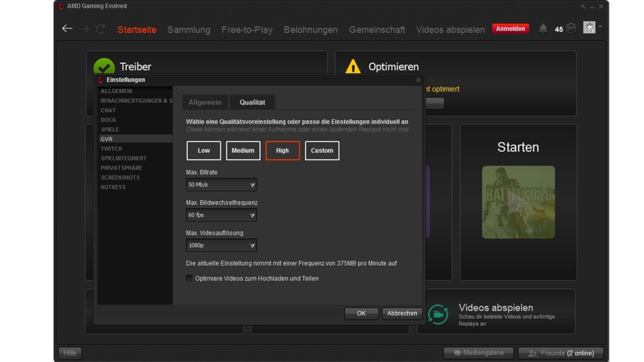Open Gemeinschaft section

coord(377,29)
